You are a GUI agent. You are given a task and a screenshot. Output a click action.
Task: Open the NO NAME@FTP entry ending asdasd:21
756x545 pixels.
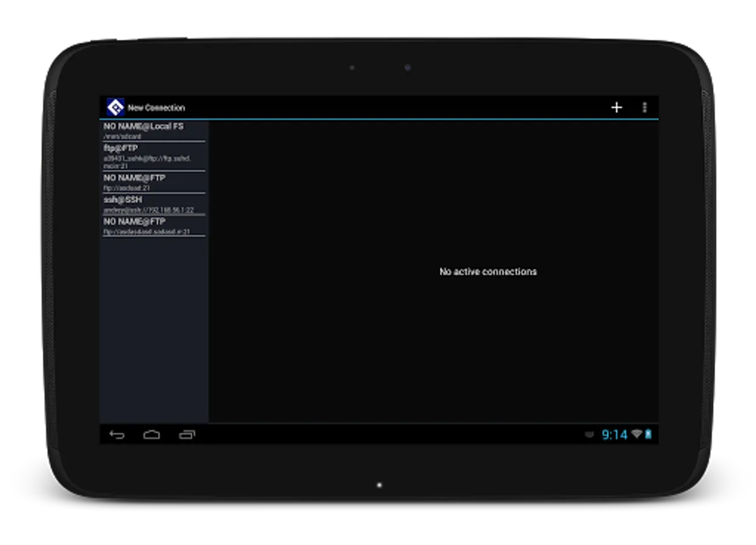(154, 182)
